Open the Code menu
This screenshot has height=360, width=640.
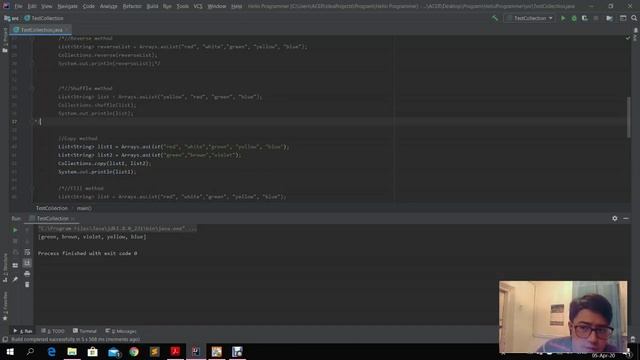click(89, 6)
